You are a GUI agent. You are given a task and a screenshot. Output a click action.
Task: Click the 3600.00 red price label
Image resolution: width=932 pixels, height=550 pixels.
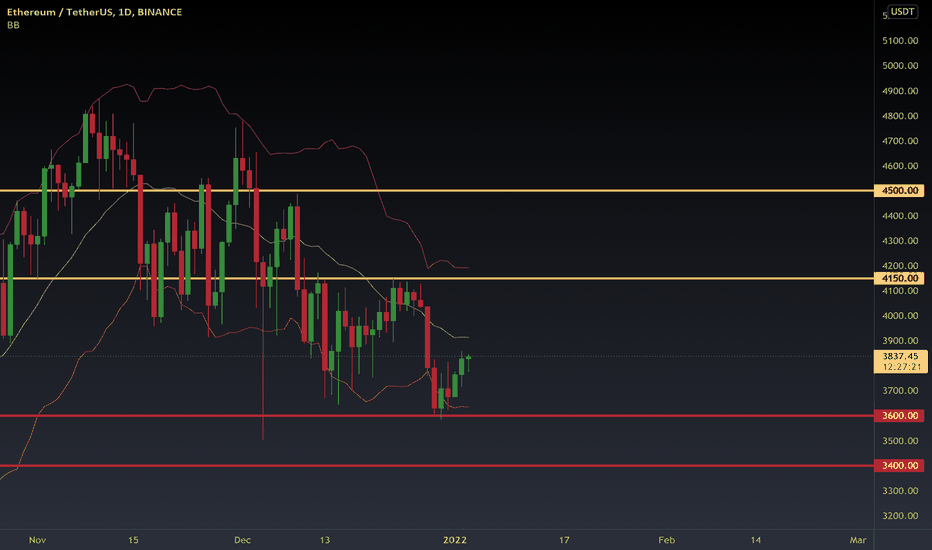899,415
